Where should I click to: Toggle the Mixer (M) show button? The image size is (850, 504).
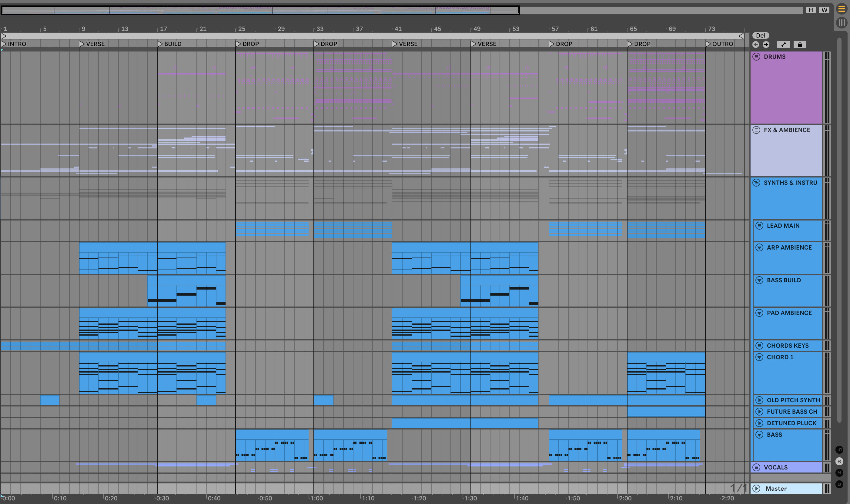(x=839, y=473)
